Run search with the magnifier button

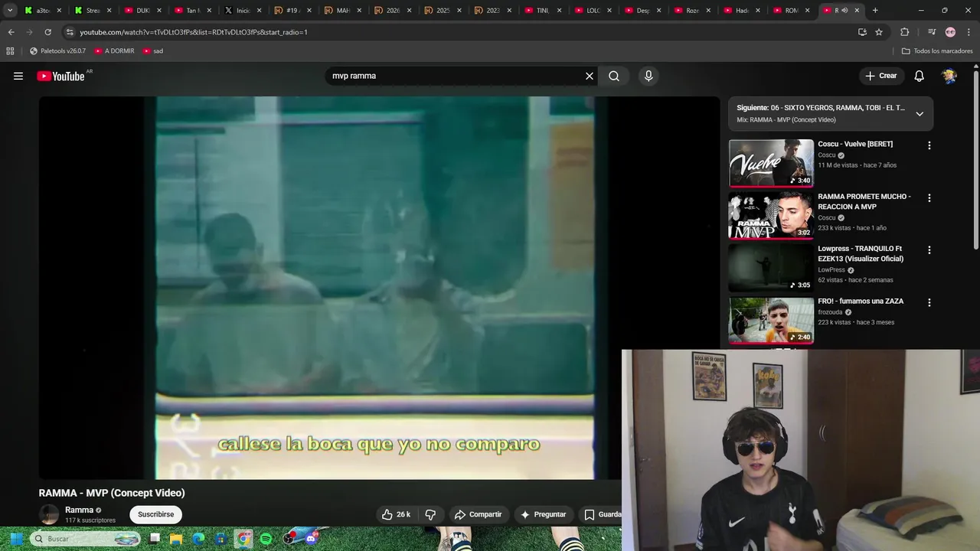(x=614, y=76)
